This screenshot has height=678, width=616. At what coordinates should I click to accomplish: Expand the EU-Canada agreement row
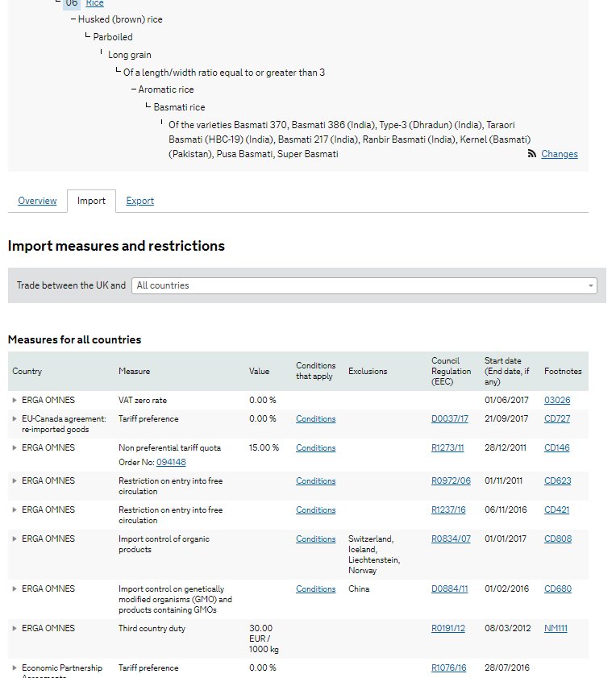click(15, 418)
